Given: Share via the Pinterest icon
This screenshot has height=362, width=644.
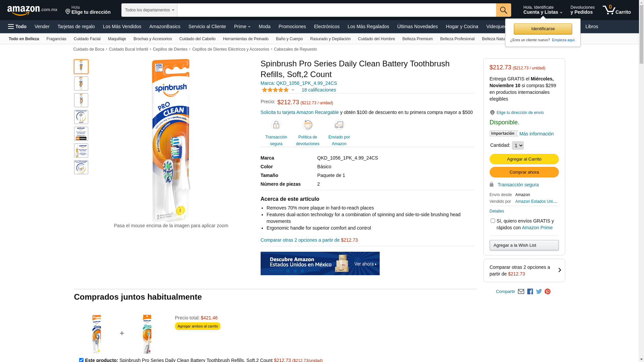Looking at the screenshot, I should [x=547, y=292].
